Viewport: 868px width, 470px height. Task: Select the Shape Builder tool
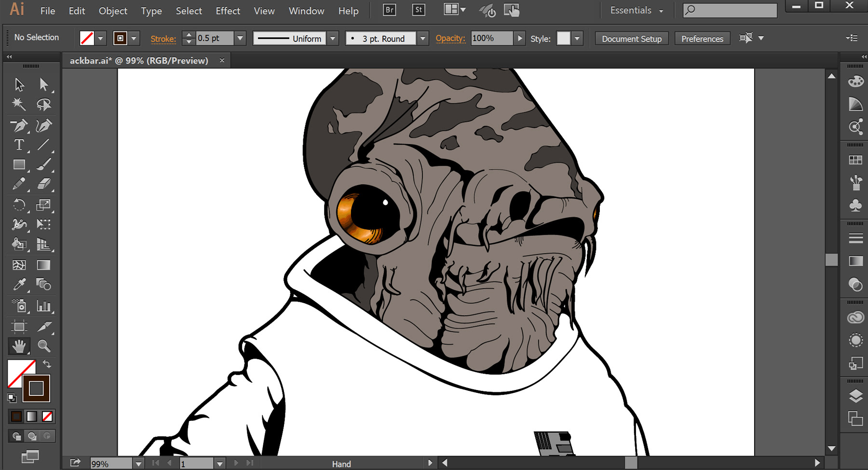[19, 244]
